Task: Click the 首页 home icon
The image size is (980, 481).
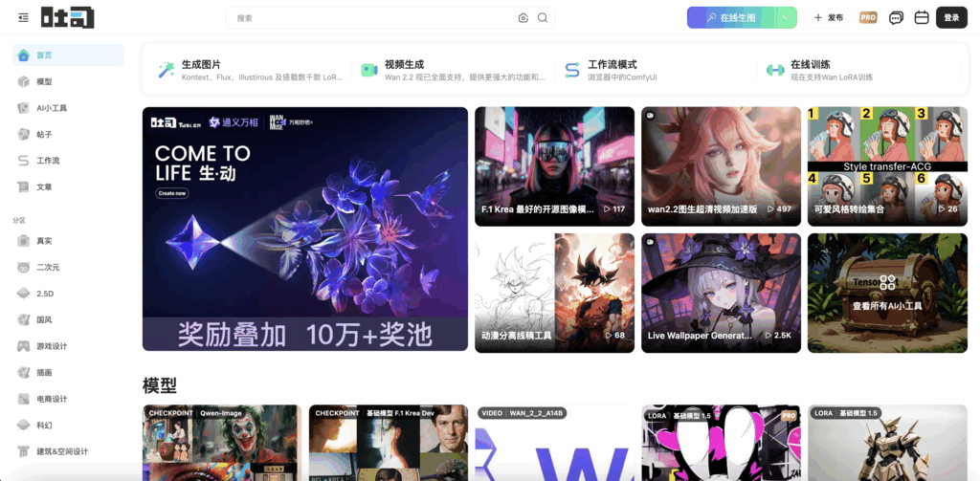Action: [x=24, y=55]
